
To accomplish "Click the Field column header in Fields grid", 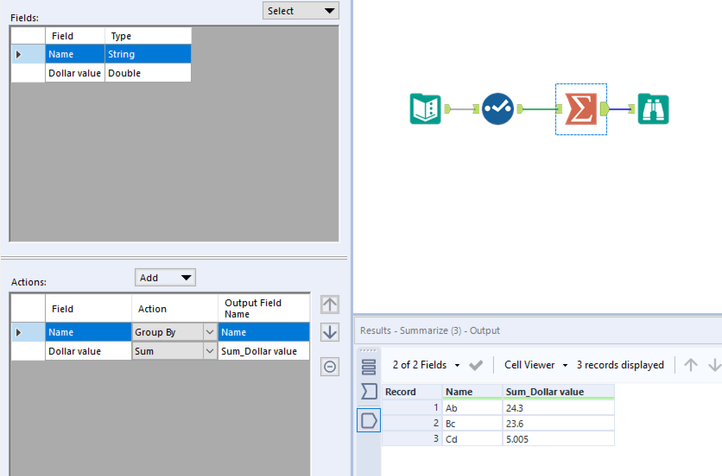I will click(75, 36).
